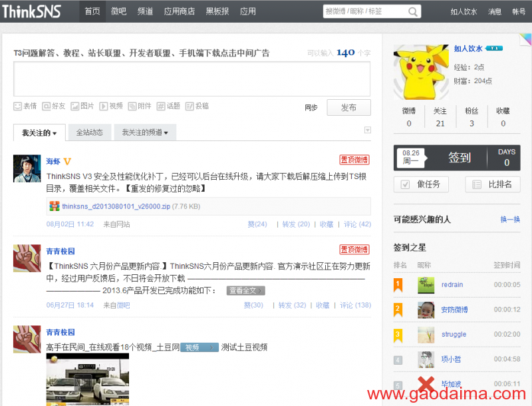
Task: Like 海虾's post via 赞(24)
Action: coord(257,224)
